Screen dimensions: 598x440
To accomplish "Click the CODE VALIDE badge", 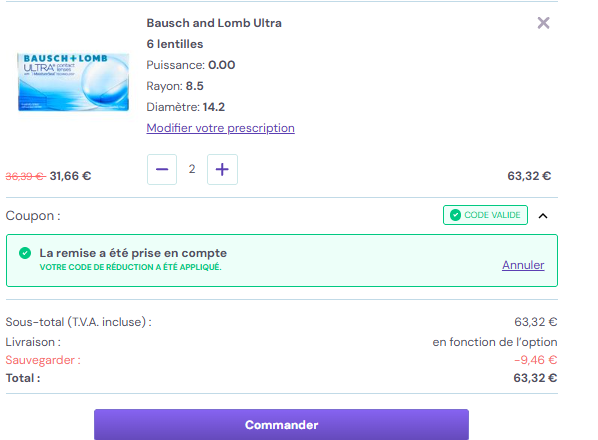I will tap(485, 215).
